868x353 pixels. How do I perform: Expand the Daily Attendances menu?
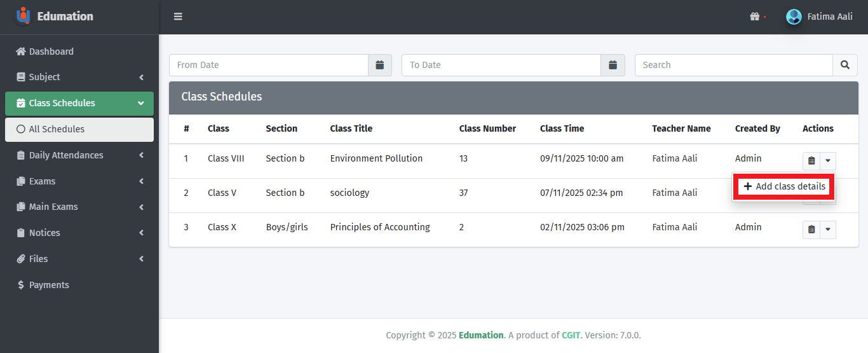click(x=79, y=155)
